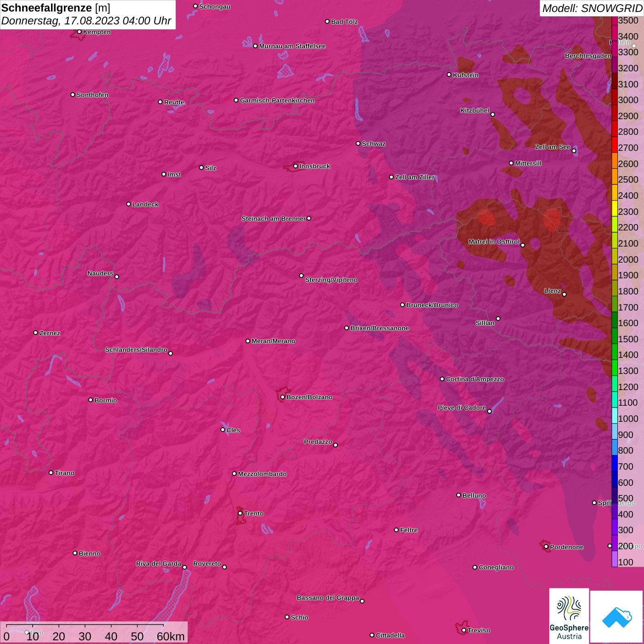Click the Schio label
The height and width of the screenshot is (644, 644).
tap(299, 617)
